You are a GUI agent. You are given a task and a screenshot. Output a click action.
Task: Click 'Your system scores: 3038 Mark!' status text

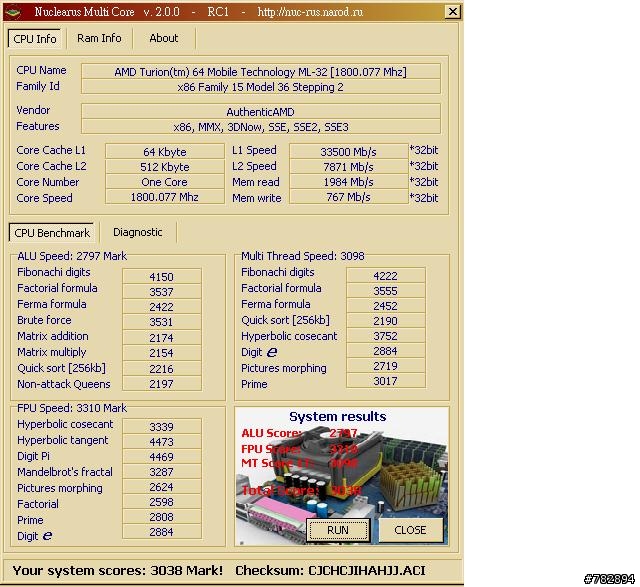coord(118,570)
